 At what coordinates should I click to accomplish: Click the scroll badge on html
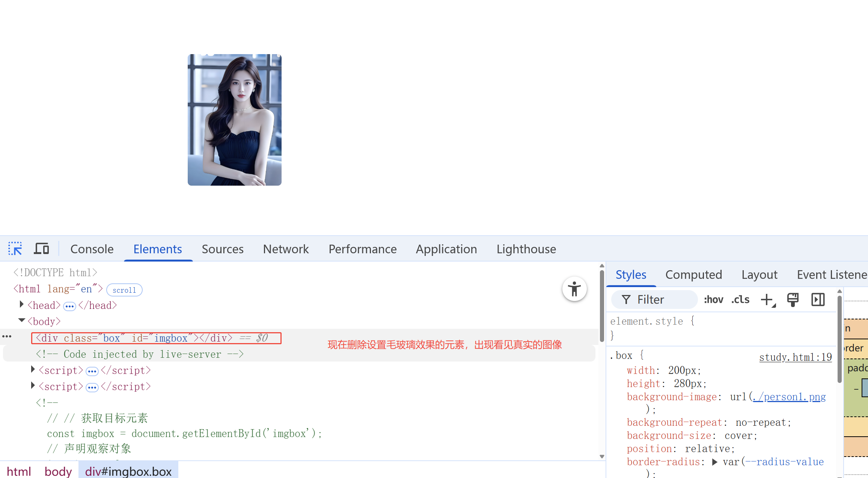124,290
